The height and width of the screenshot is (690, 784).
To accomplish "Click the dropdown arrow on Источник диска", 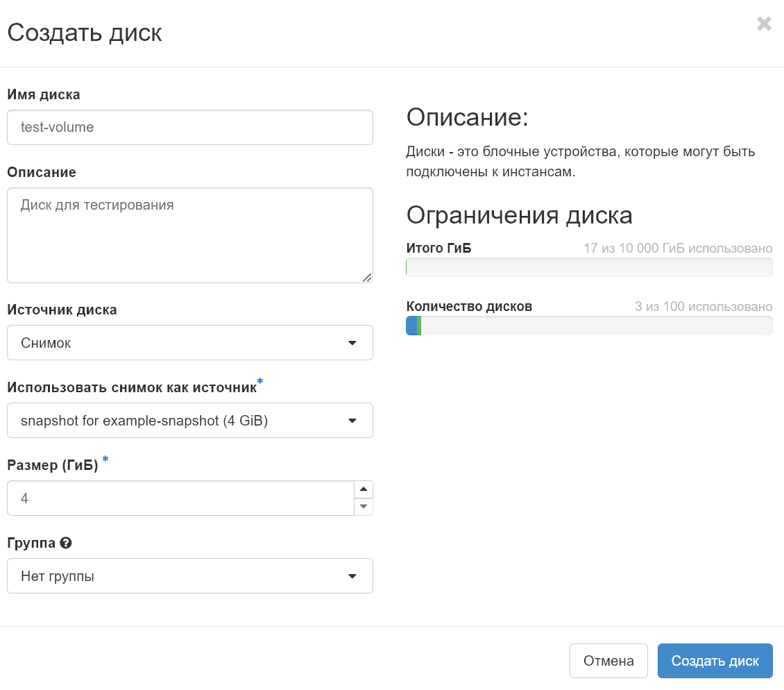I will 352,342.
